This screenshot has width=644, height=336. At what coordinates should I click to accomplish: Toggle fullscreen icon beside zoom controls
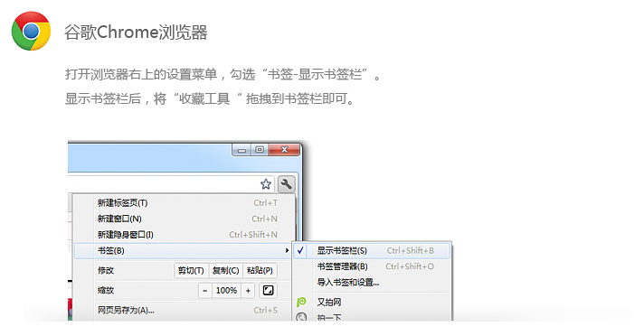pos(268,291)
